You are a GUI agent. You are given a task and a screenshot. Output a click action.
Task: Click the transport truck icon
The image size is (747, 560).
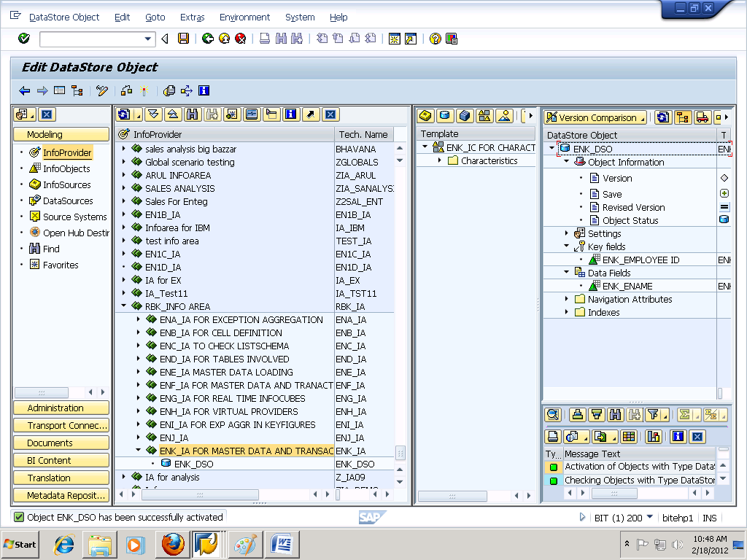703,117
